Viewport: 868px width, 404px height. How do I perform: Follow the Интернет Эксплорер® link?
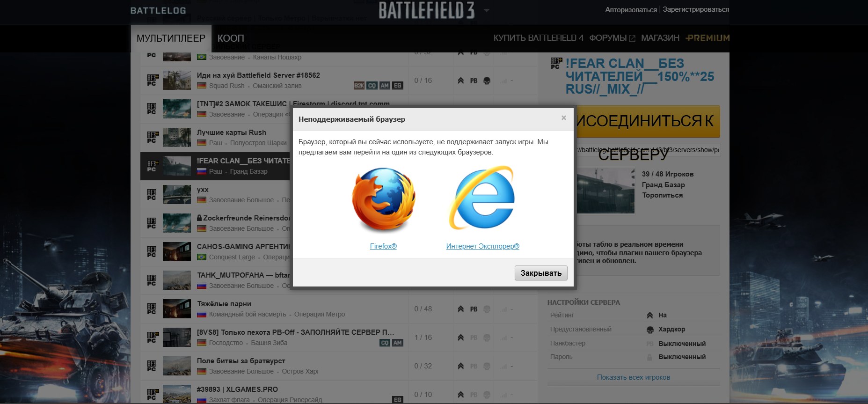tap(483, 246)
